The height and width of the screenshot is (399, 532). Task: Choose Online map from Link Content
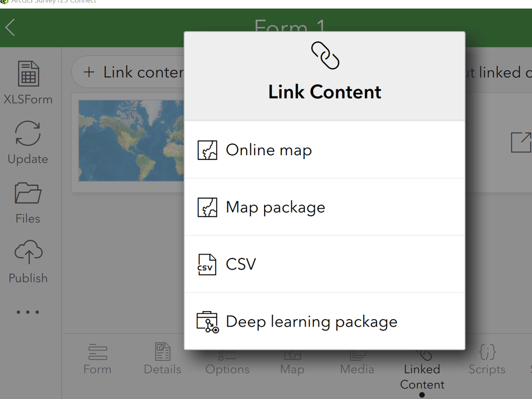tap(325, 150)
